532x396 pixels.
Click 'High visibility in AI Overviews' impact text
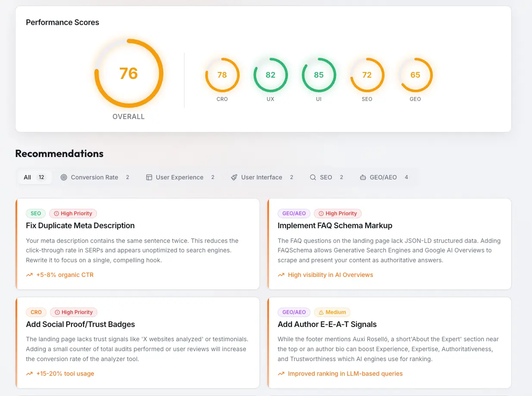click(331, 275)
